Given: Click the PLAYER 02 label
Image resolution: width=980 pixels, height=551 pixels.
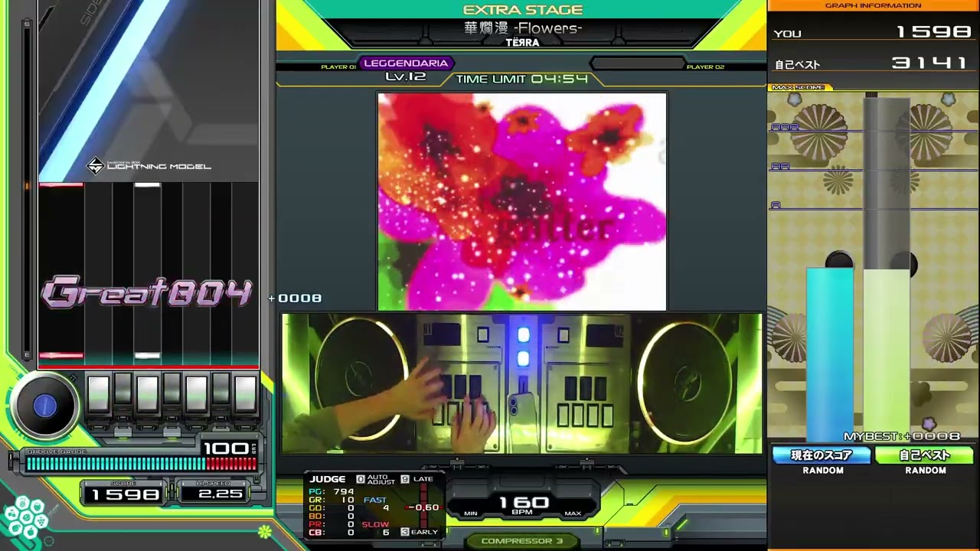Looking at the screenshot, I should [x=705, y=67].
